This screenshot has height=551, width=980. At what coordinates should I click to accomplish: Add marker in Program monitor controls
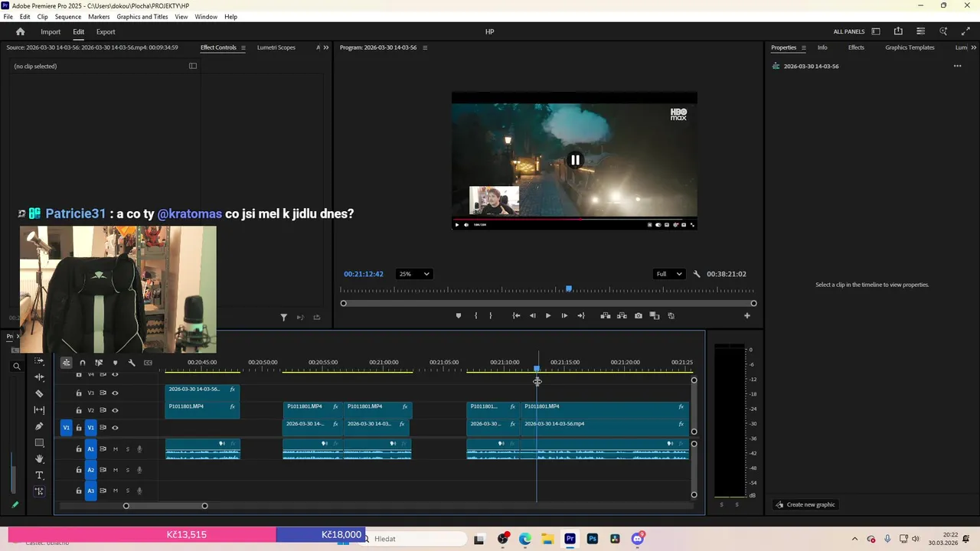pyautogui.click(x=459, y=315)
